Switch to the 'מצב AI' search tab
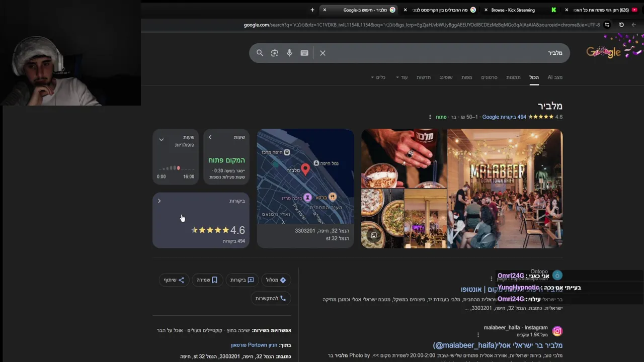644x362 pixels. coord(555,77)
